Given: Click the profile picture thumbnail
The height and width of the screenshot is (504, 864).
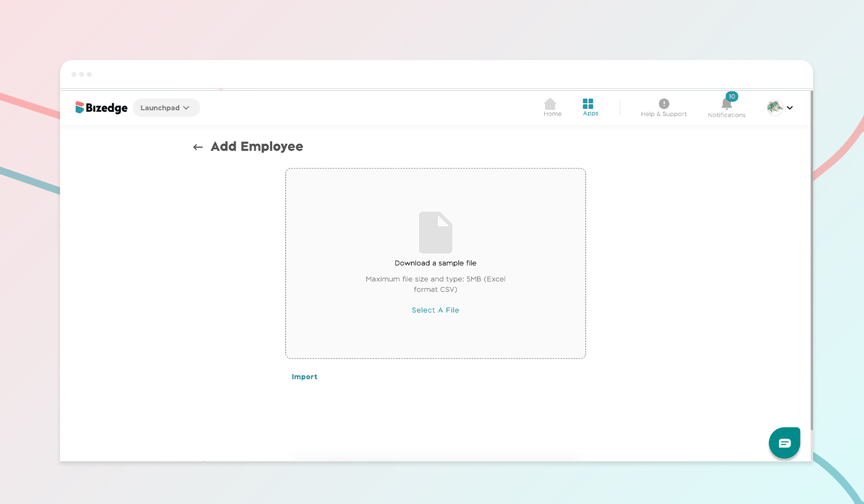Looking at the screenshot, I should coord(774,108).
